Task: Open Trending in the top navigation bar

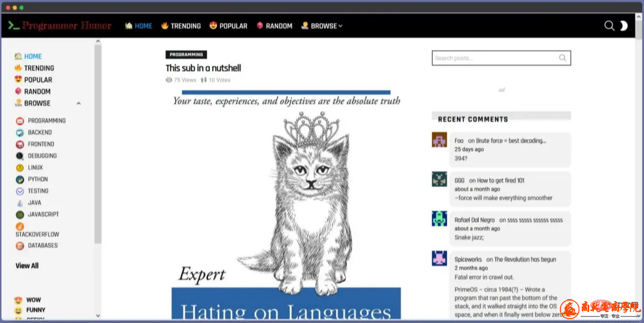Action: tap(181, 26)
